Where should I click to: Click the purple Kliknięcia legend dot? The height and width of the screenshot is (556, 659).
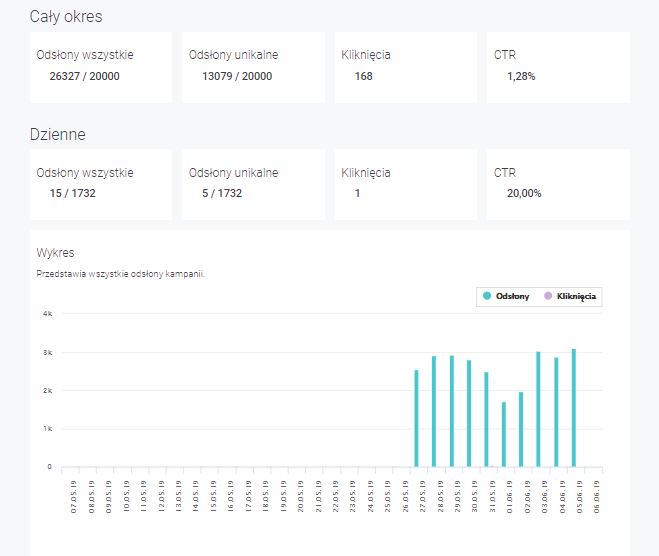coord(548,297)
